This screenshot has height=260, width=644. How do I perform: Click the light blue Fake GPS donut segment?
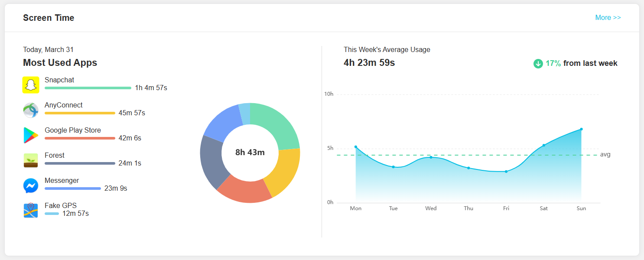(x=245, y=114)
